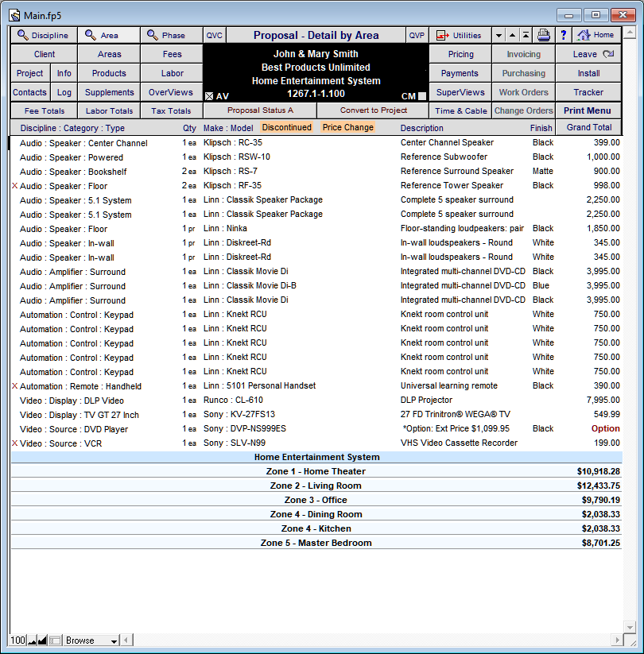This screenshot has height=654, width=644.
Task: Click the Reference Subwoofer description
Action: click(x=444, y=157)
